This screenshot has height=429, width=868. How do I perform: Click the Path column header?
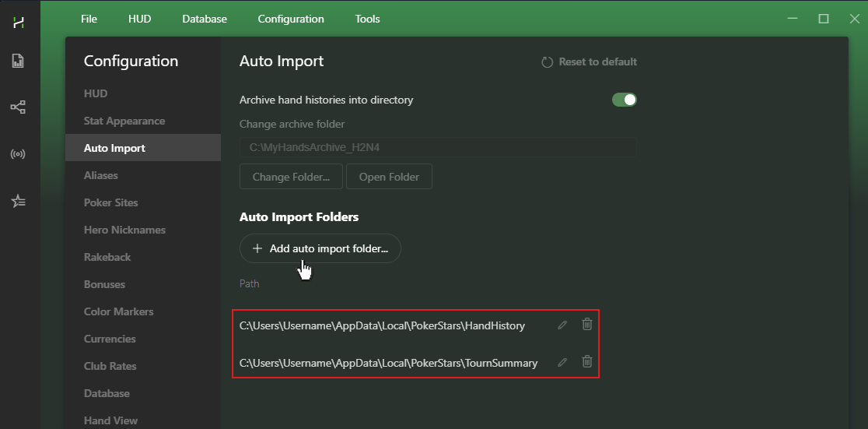click(249, 283)
